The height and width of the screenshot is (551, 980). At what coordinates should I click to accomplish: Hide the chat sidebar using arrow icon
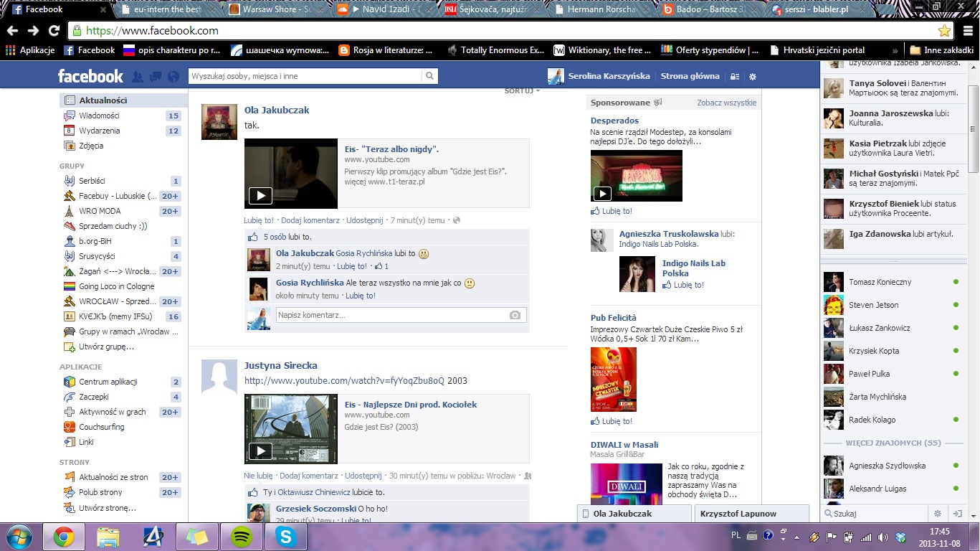tap(956, 514)
